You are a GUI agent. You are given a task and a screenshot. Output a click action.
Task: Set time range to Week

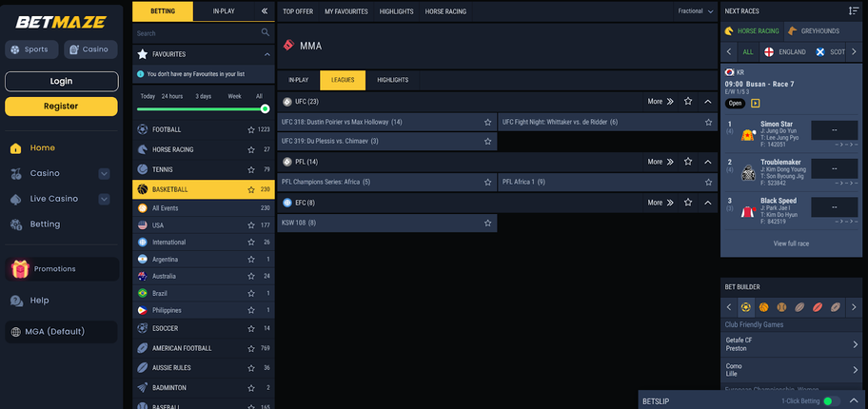coord(235,96)
